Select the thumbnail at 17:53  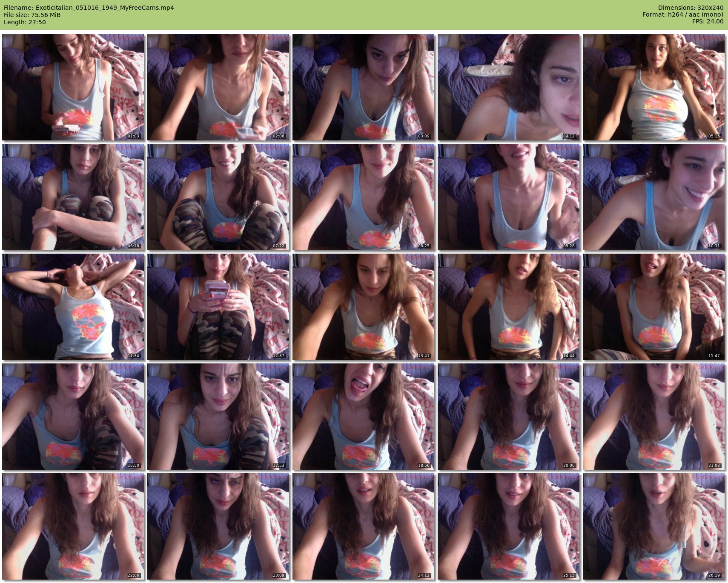[x=218, y=417]
